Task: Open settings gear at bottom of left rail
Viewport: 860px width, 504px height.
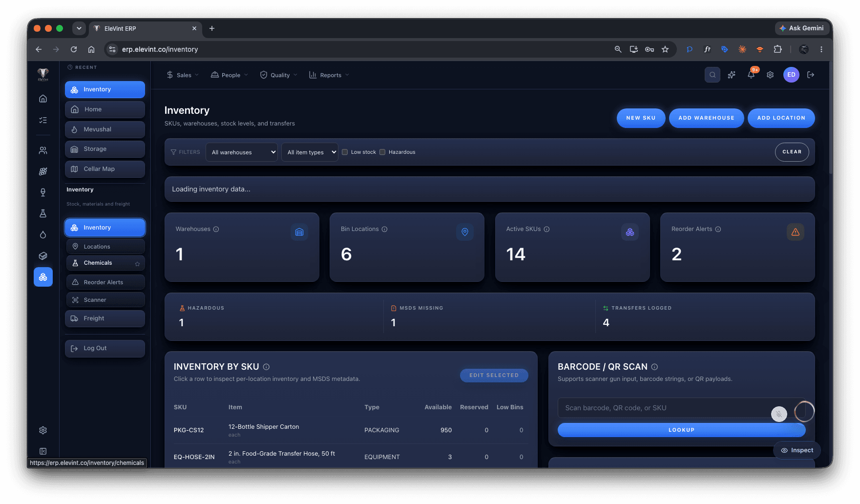Action: 43,430
